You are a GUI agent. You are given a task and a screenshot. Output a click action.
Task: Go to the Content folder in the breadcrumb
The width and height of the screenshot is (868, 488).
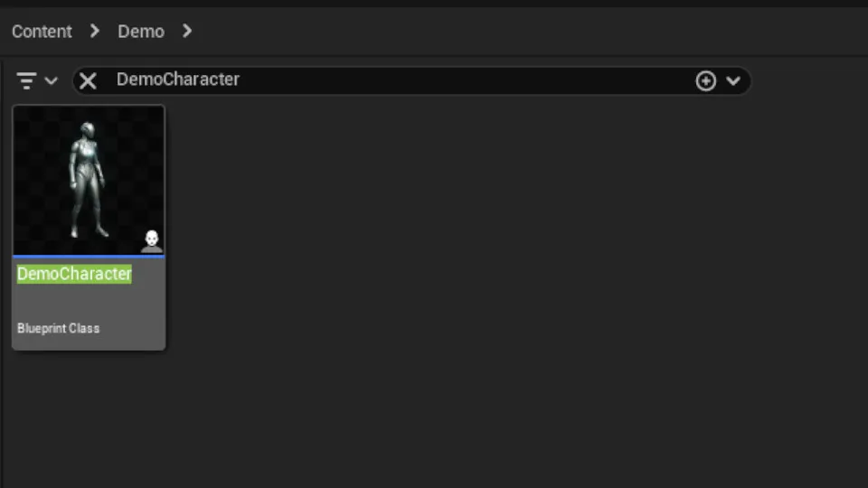pyautogui.click(x=42, y=32)
